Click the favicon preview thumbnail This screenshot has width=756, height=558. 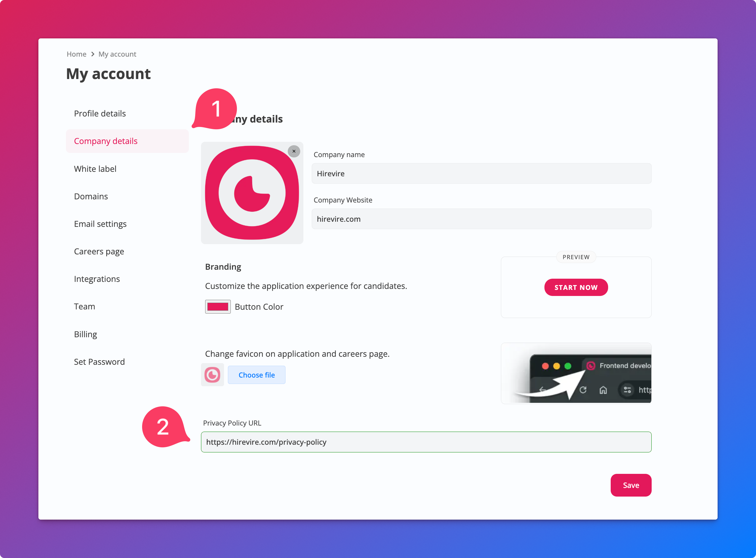(x=212, y=375)
